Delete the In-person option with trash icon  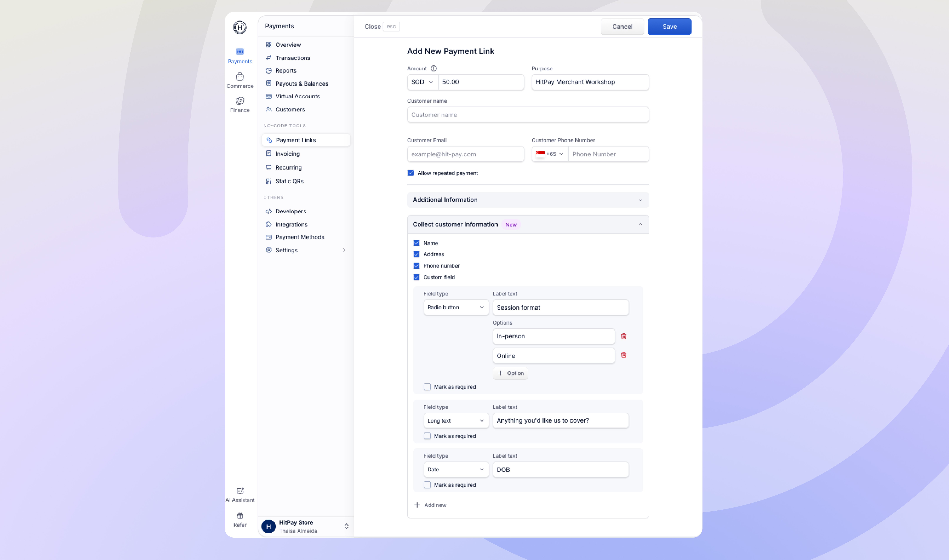(x=624, y=336)
